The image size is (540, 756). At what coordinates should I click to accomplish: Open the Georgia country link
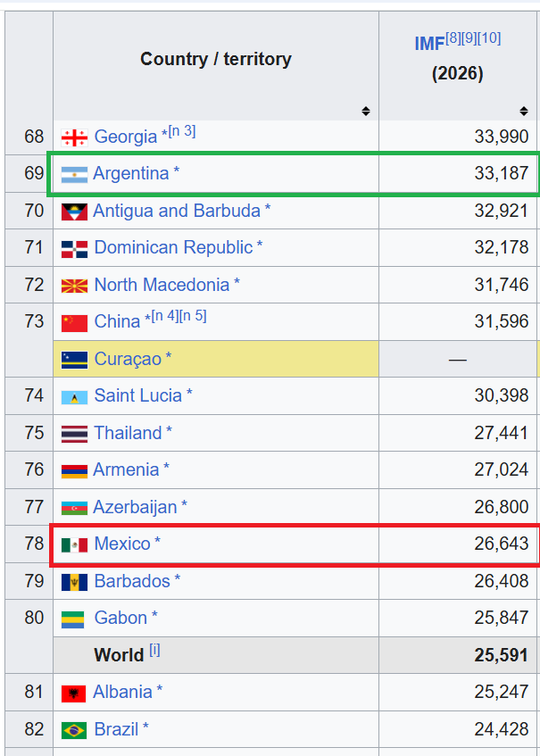coord(126,137)
